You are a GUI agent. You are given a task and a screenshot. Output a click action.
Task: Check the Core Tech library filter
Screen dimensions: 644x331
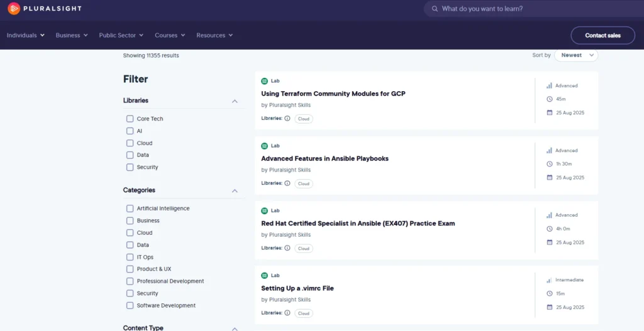click(130, 119)
